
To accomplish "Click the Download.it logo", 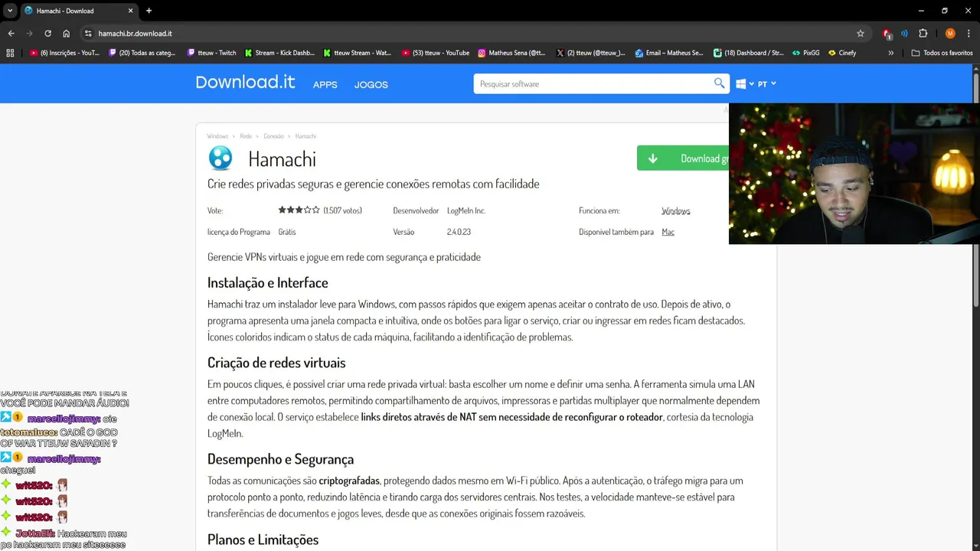I will click(x=245, y=83).
